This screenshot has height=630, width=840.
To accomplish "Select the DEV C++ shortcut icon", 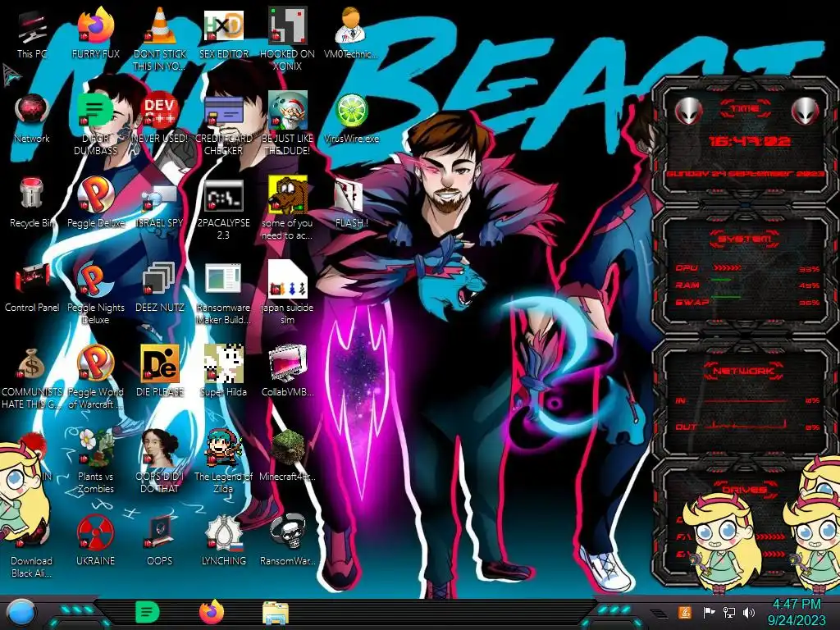I will (x=159, y=111).
